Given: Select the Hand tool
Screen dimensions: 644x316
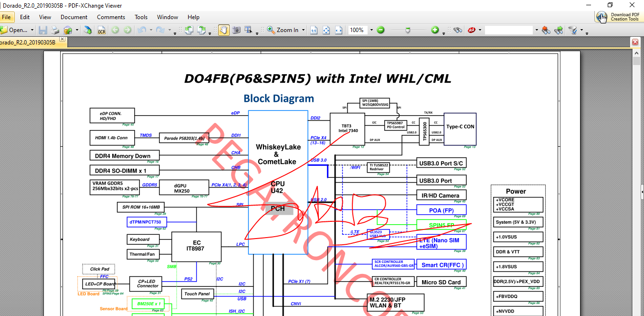Looking at the screenshot, I should [x=223, y=30].
